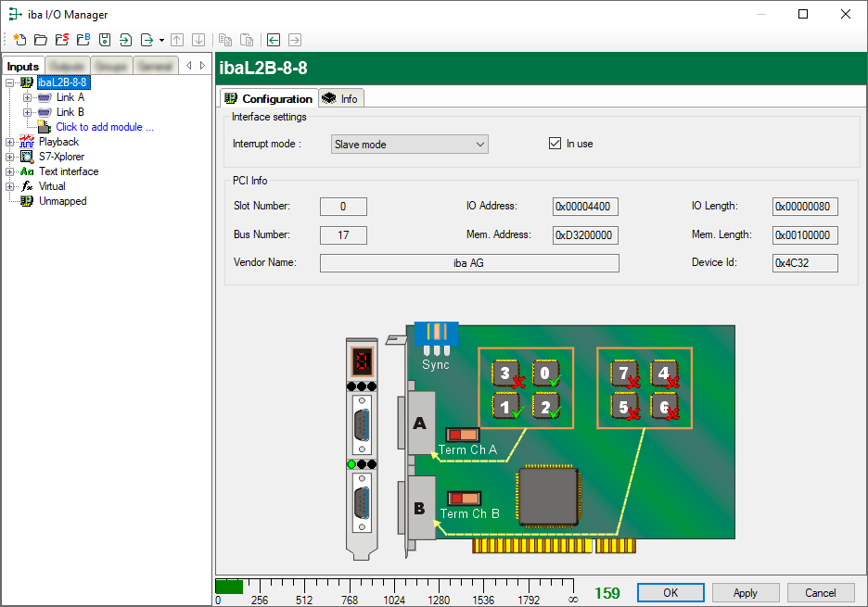The height and width of the screenshot is (607, 868).
Task: Toggle the Term Ch B switch
Action: click(x=463, y=499)
